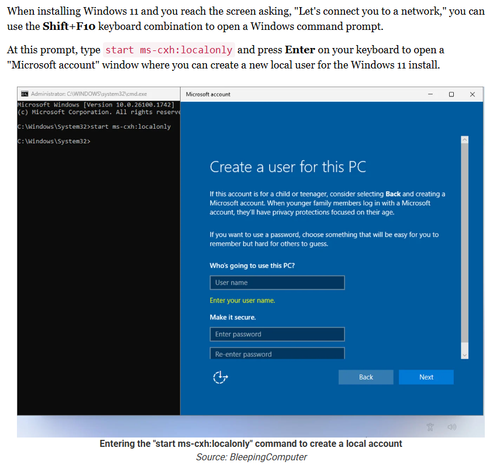
Task: Click the Next button
Action: [426, 377]
